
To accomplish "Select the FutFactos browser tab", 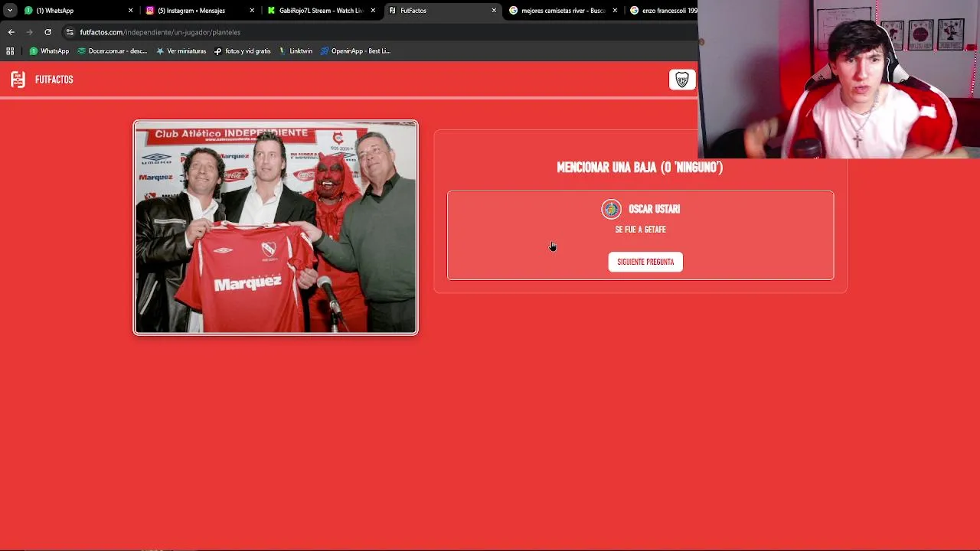I will pyautogui.click(x=442, y=11).
